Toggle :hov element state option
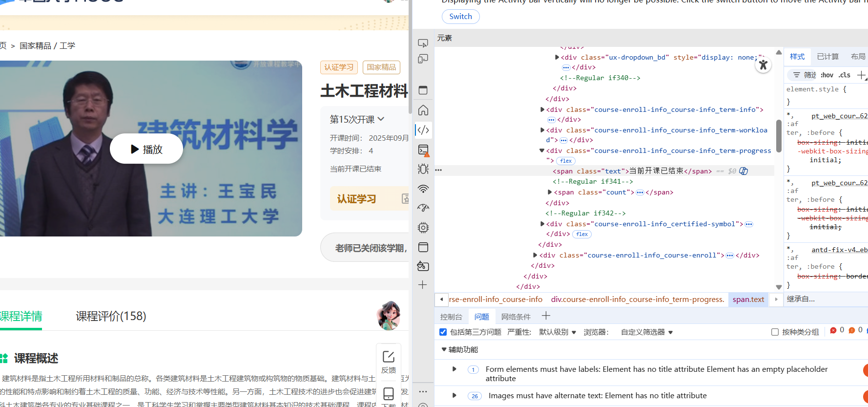868x407 pixels. [827, 75]
